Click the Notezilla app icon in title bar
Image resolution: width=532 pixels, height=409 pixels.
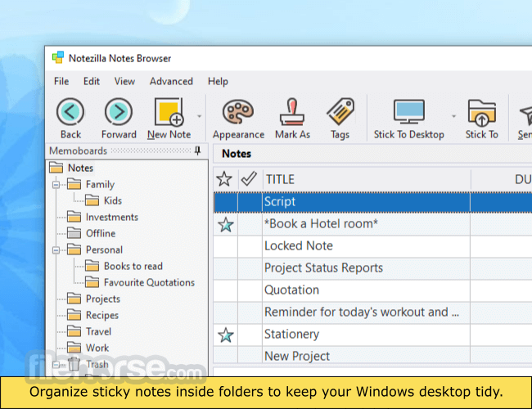(x=58, y=57)
